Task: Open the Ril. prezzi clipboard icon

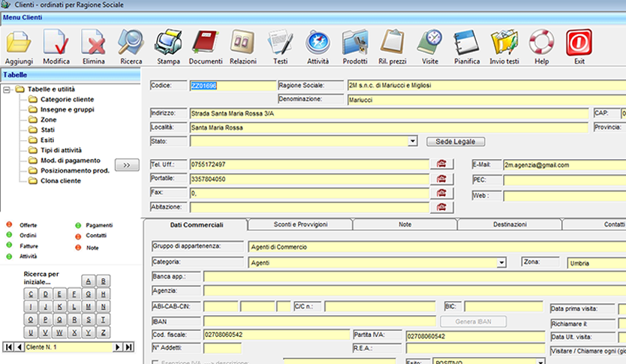Action: 392,42
